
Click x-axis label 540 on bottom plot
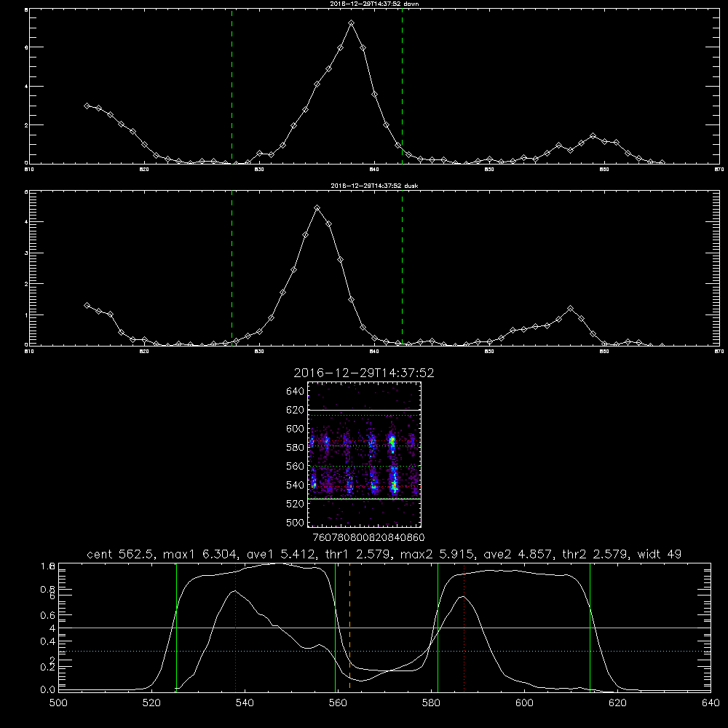pos(245,703)
